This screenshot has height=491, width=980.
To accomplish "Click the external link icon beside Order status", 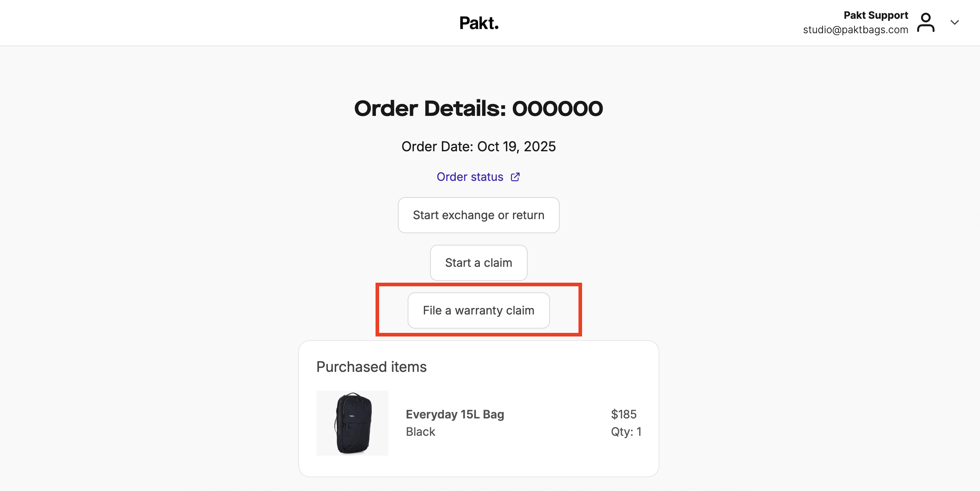I will [515, 177].
